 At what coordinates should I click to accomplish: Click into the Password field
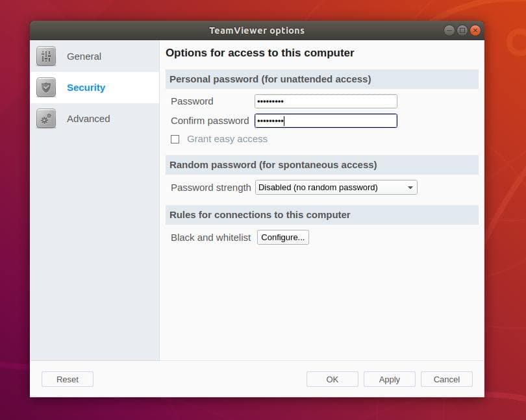pyautogui.click(x=326, y=101)
